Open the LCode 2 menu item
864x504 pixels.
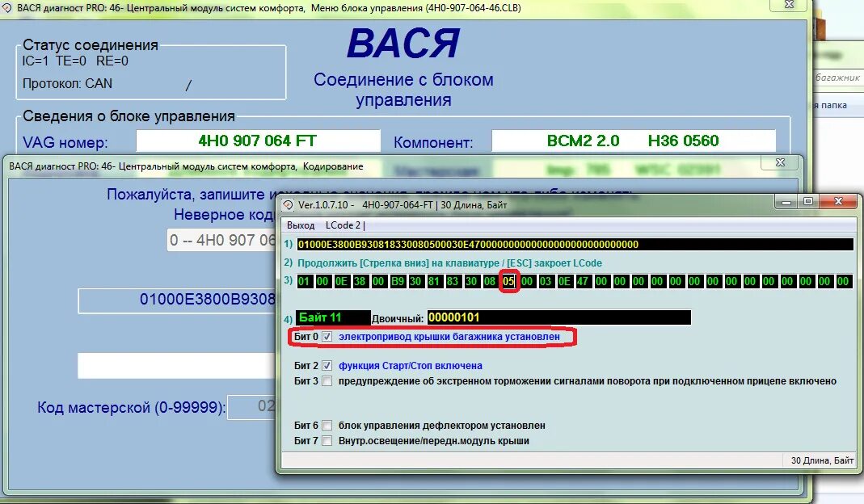(x=343, y=225)
